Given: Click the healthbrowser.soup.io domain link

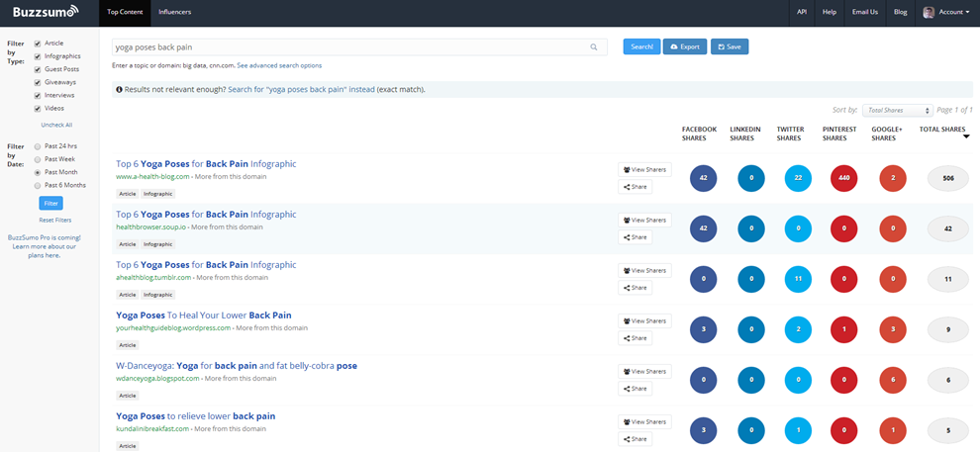Looking at the screenshot, I should pos(150,227).
